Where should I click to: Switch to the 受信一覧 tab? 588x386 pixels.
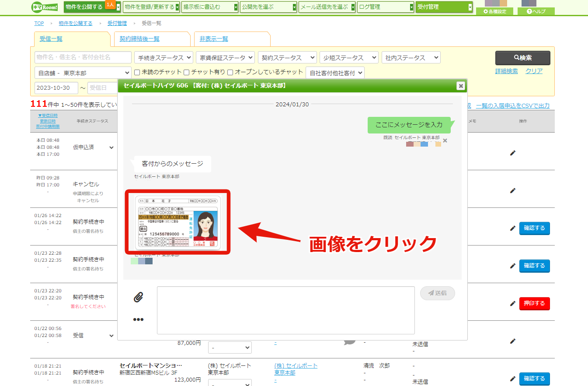51,39
